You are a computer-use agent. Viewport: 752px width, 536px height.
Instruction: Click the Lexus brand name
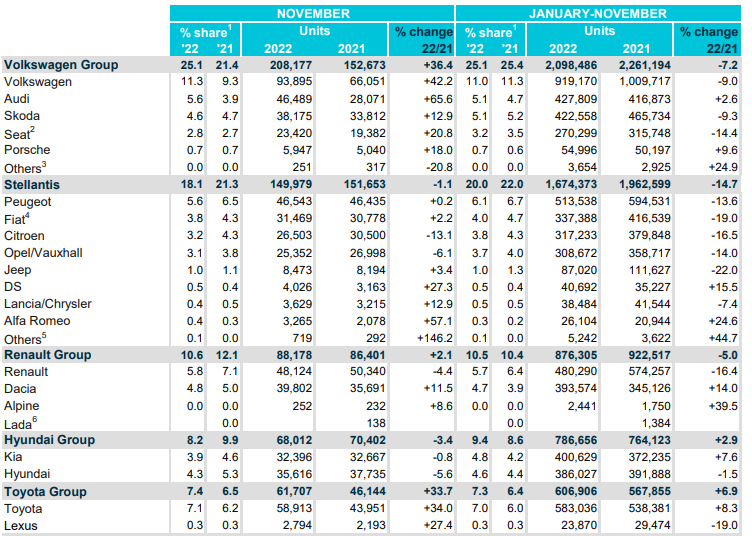pyautogui.click(x=20, y=526)
